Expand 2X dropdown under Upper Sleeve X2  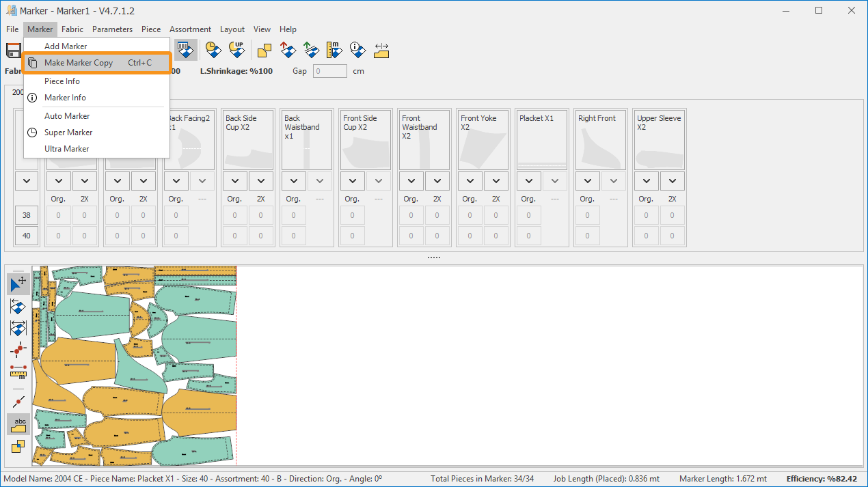(673, 181)
